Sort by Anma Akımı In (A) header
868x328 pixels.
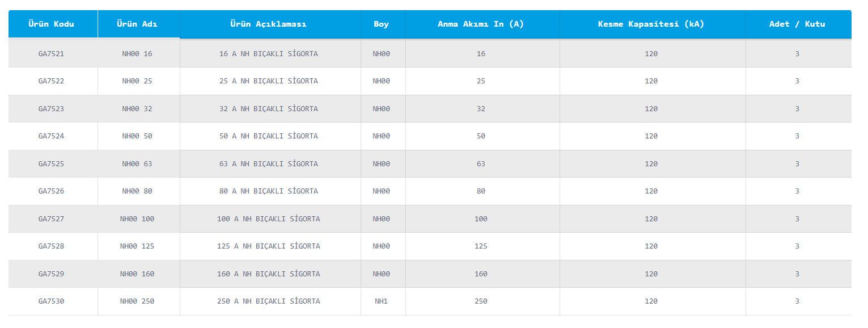click(481, 24)
